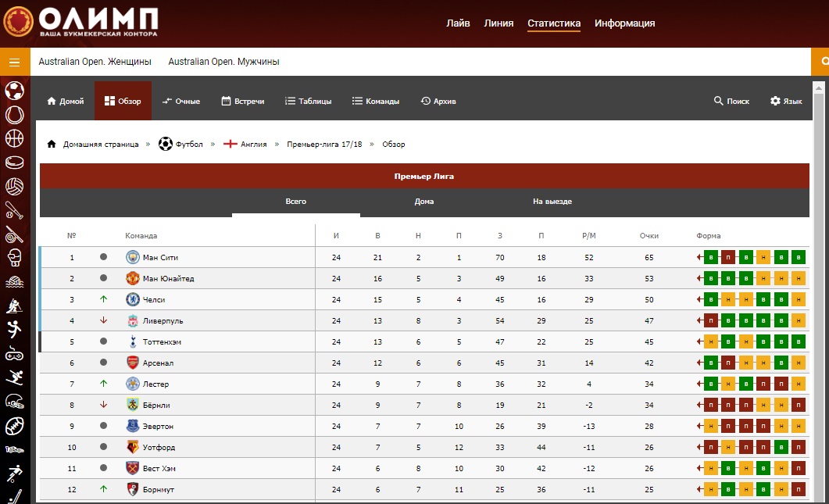Click the Man City club crest

tap(133, 257)
